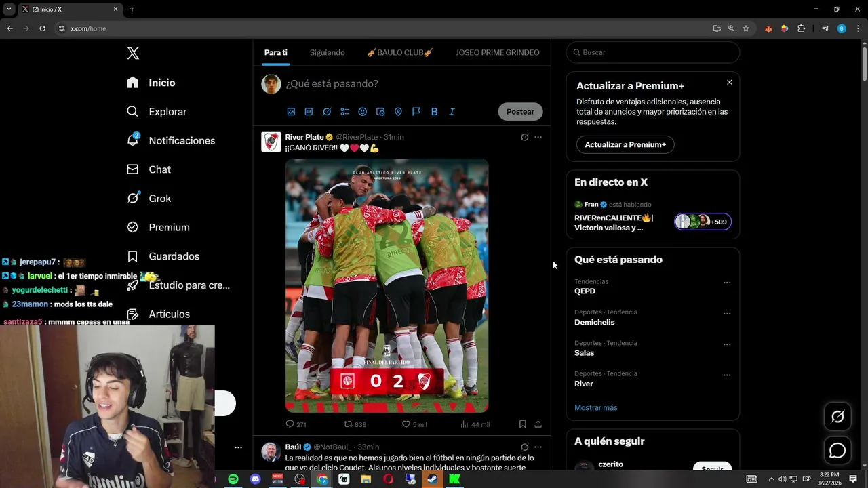Open Guardados bookmarks in the sidebar
Image resolution: width=868 pixels, height=488 pixels.
[x=163, y=256]
